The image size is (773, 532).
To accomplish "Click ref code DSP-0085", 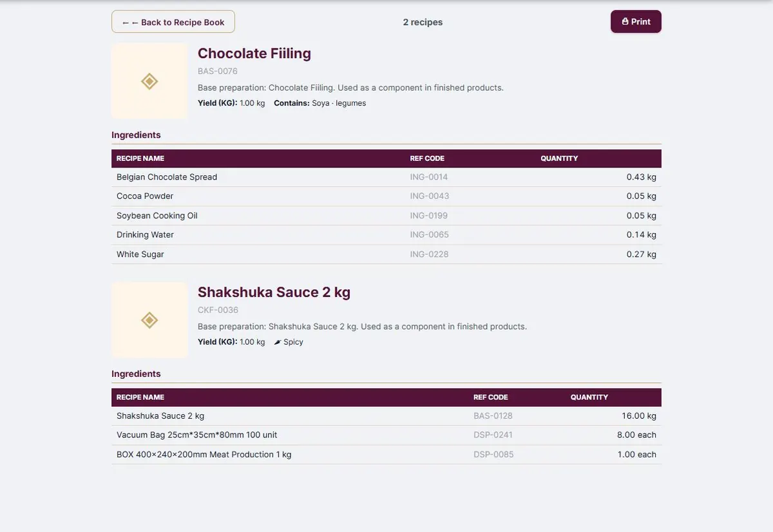I will coord(494,455).
